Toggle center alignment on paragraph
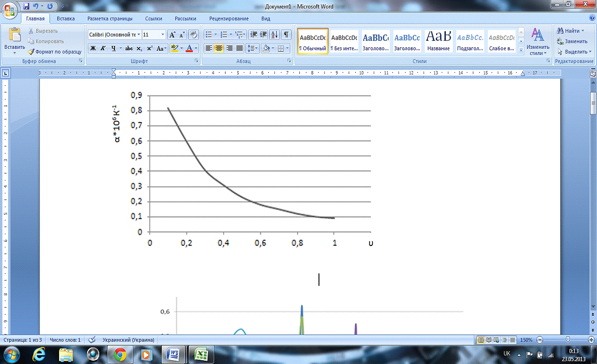Image resolution: width=597 pixels, height=364 pixels. click(x=219, y=48)
